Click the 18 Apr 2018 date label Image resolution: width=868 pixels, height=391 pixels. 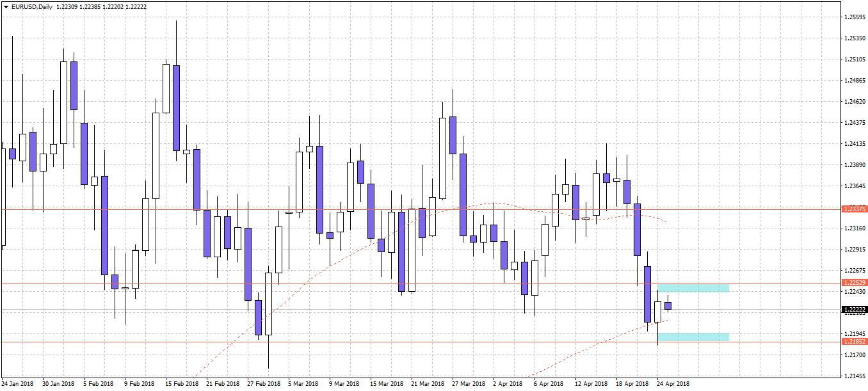tap(632, 384)
